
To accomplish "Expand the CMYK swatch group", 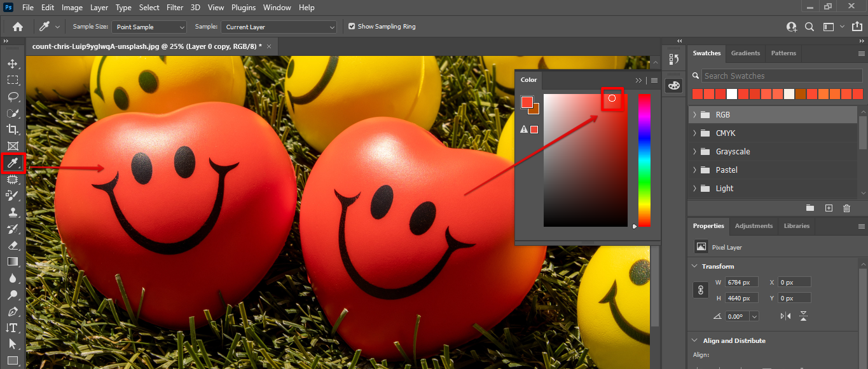I will tap(695, 133).
